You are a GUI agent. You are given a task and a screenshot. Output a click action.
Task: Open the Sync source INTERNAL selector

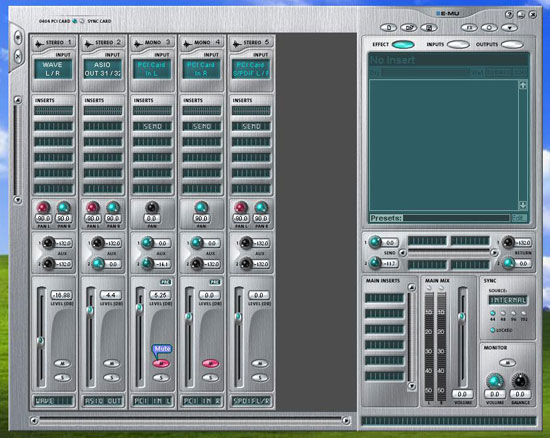[x=508, y=300]
